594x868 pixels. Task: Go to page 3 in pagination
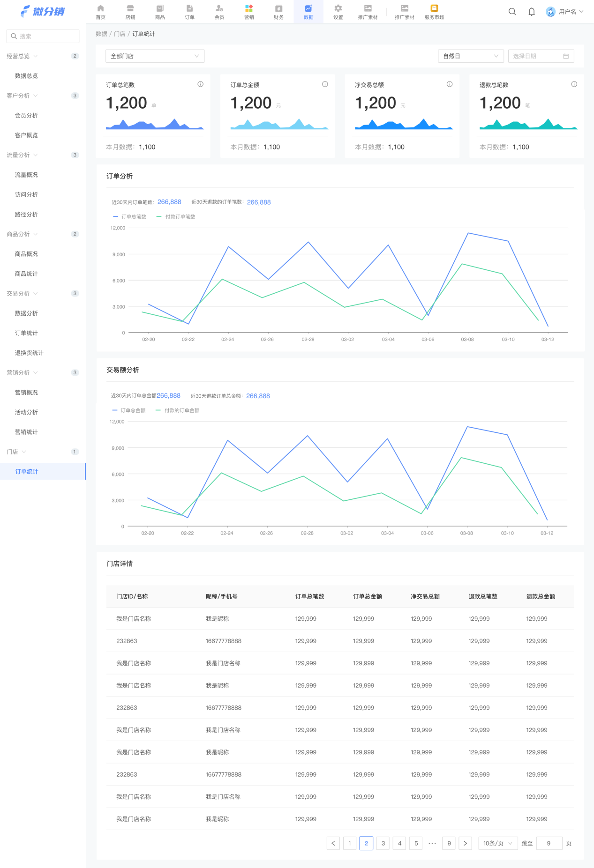(x=383, y=843)
